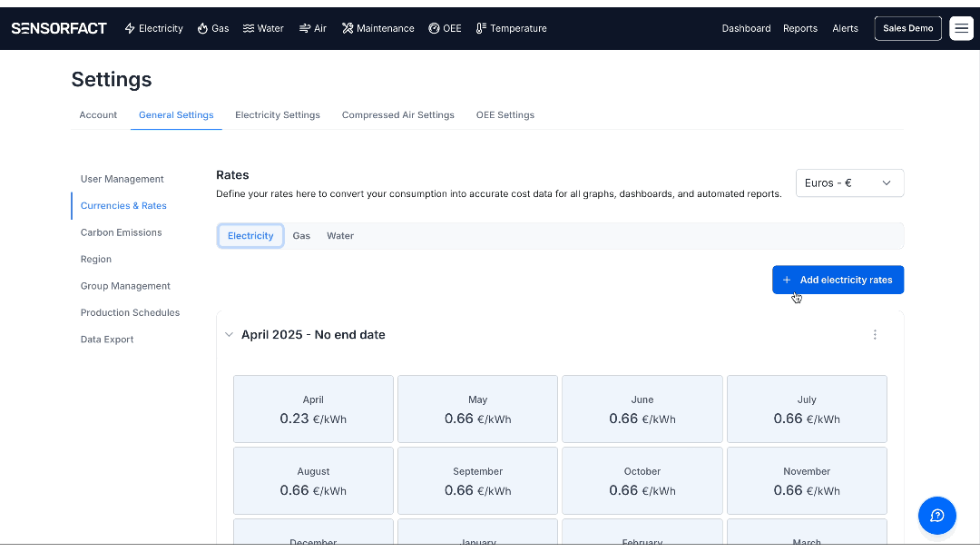
Task: Open Production Schedules in sidebar
Action: point(130,312)
